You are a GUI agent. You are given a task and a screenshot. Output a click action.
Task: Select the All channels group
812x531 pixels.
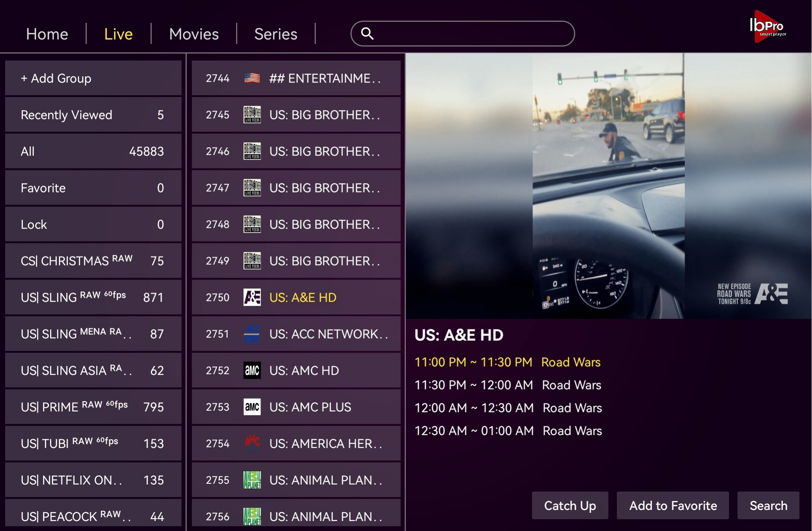(x=93, y=151)
